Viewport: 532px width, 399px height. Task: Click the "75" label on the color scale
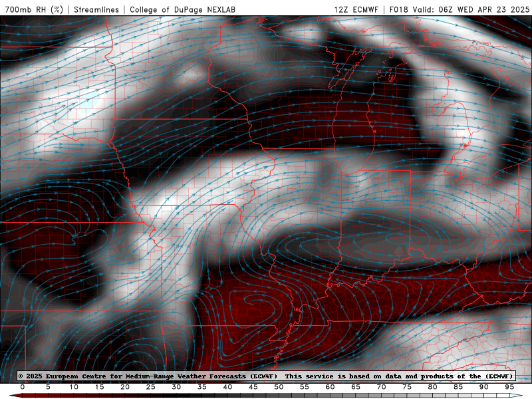407,387
